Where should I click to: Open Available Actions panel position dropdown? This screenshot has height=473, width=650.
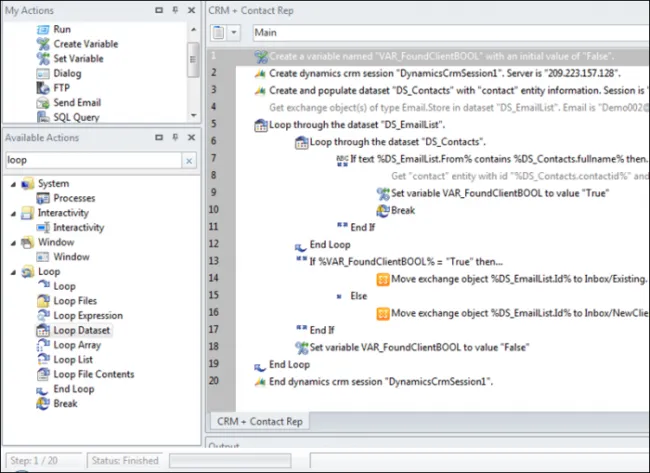coord(159,137)
